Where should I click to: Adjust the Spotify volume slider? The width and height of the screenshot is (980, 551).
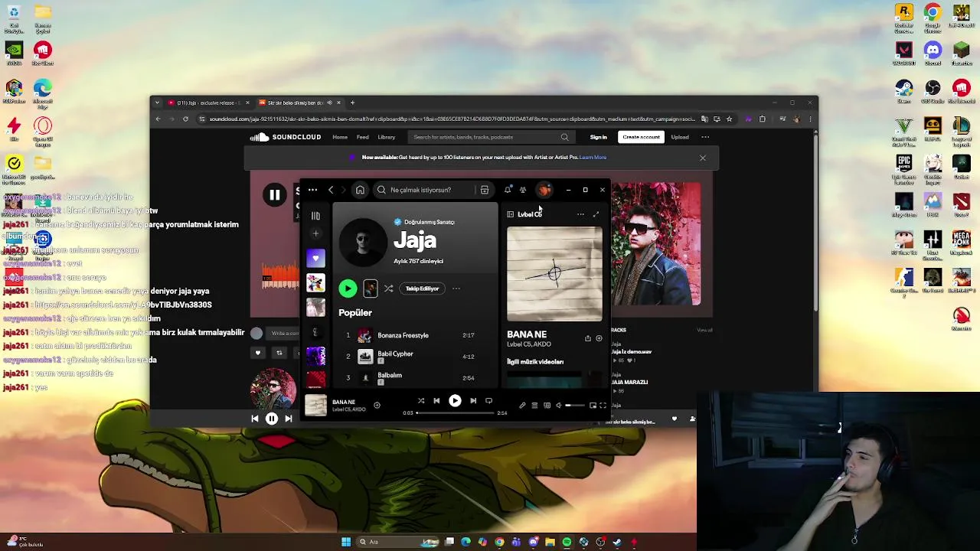[x=573, y=406]
